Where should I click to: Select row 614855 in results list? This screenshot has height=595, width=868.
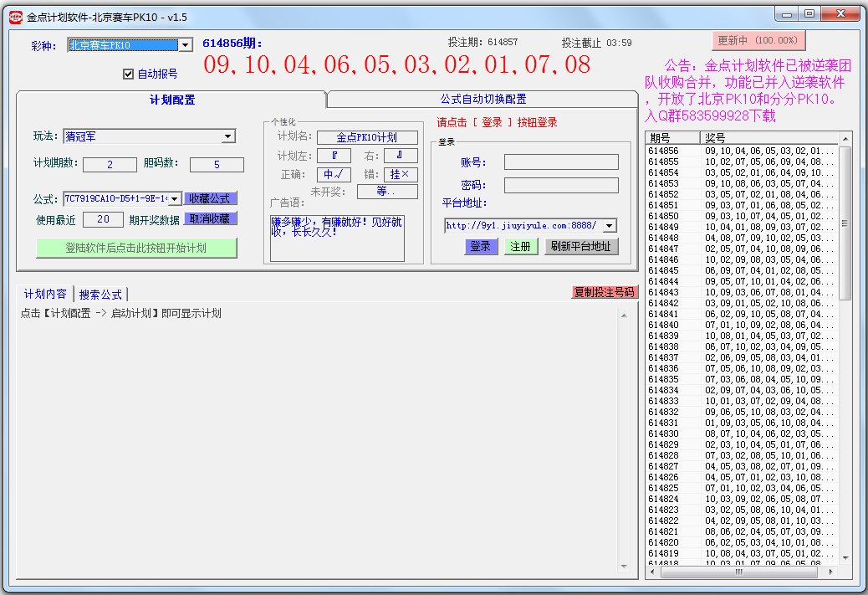point(742,162)
